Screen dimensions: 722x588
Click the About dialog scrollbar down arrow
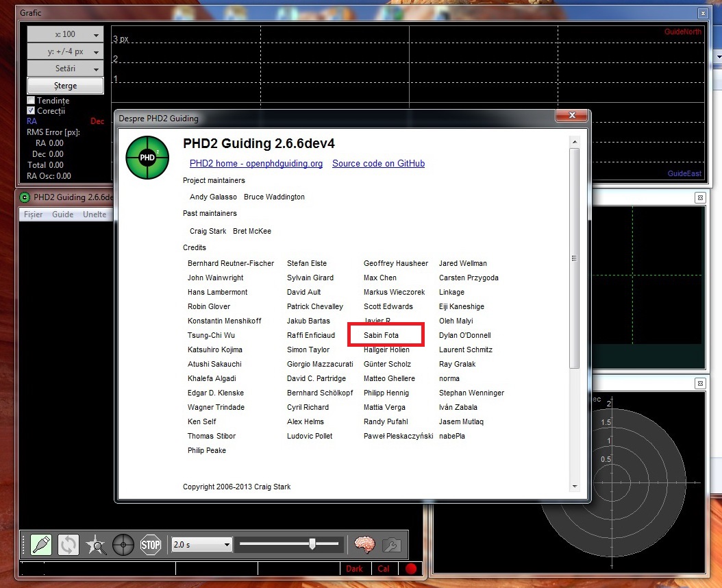(574, 486)
